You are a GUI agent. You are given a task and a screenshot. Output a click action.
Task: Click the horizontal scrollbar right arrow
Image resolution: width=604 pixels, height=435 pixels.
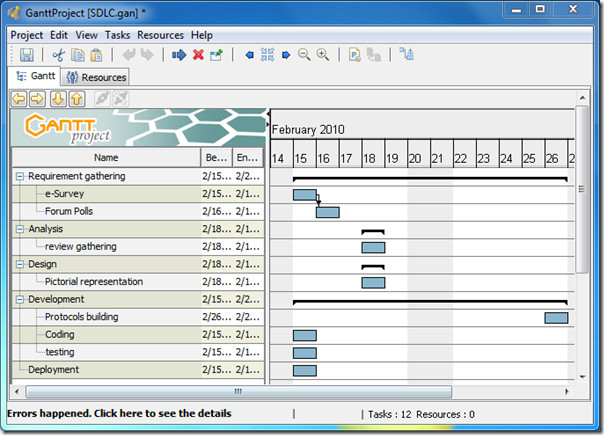567,392
